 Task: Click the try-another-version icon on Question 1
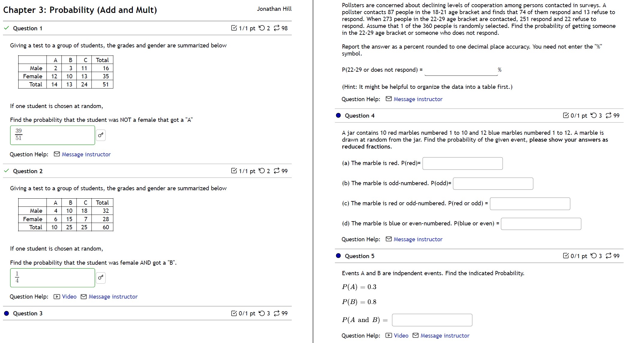coord(277,28)
